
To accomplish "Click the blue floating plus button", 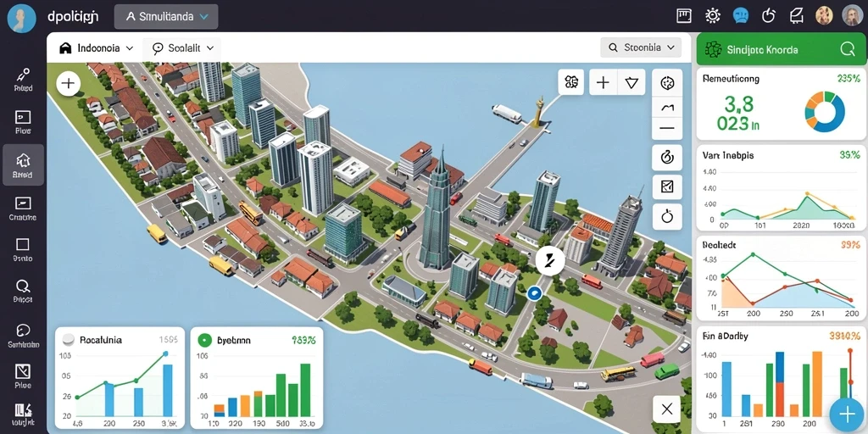I will [847, 415].
